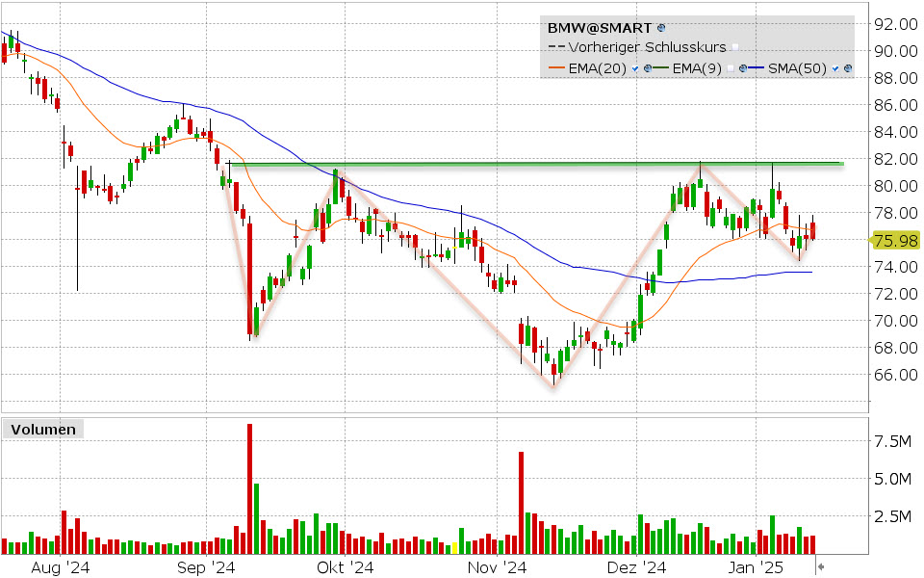Open settings icon next to BMW@SMART
This screenshot has width=924, height=578.
(661, 28)
